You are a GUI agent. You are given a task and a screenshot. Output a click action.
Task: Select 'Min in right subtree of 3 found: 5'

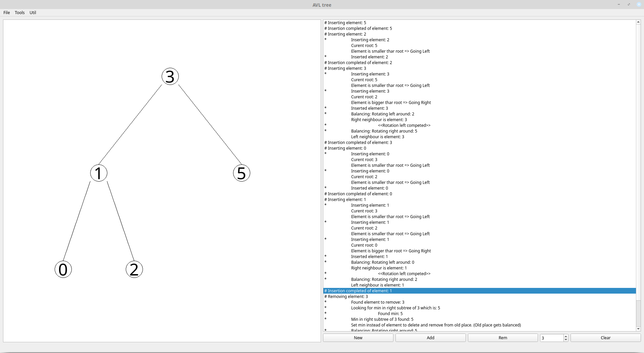pyautogui.click(x=480, y=319)
